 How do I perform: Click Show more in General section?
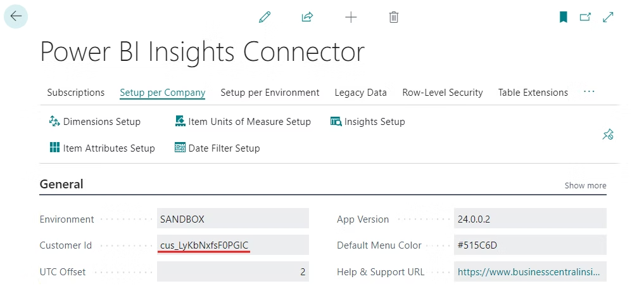585,186
